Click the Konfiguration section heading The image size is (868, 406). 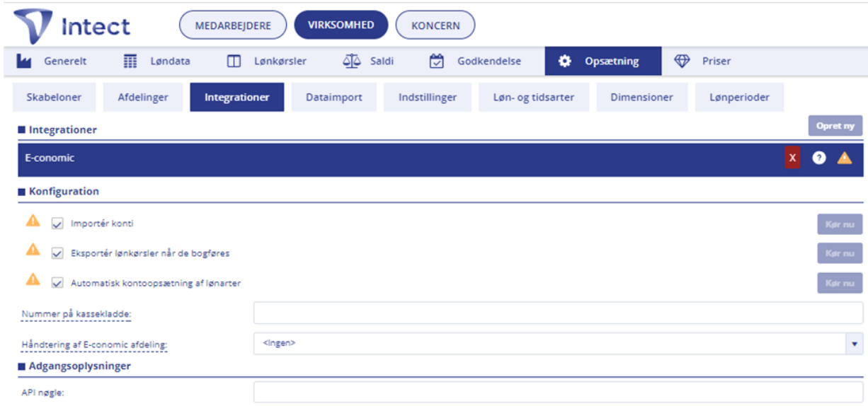pyautogui.click(x=64, y=192)
